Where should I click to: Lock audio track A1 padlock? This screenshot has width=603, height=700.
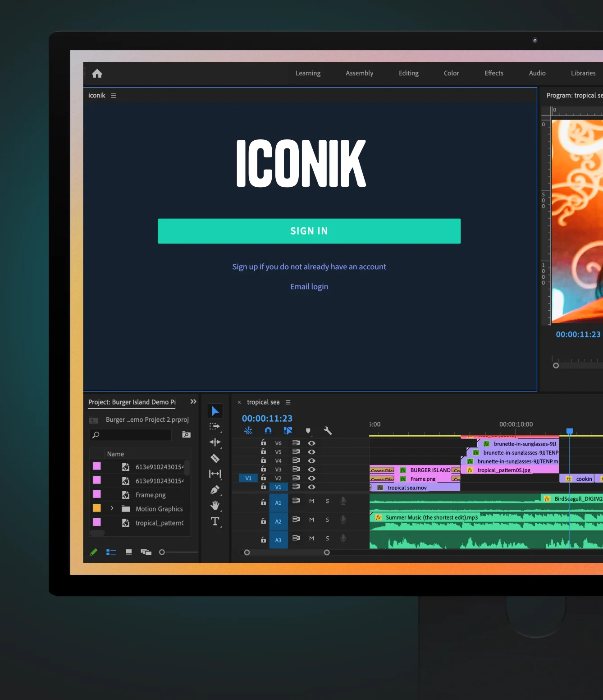pyautogui.click(x=264, y=502)
